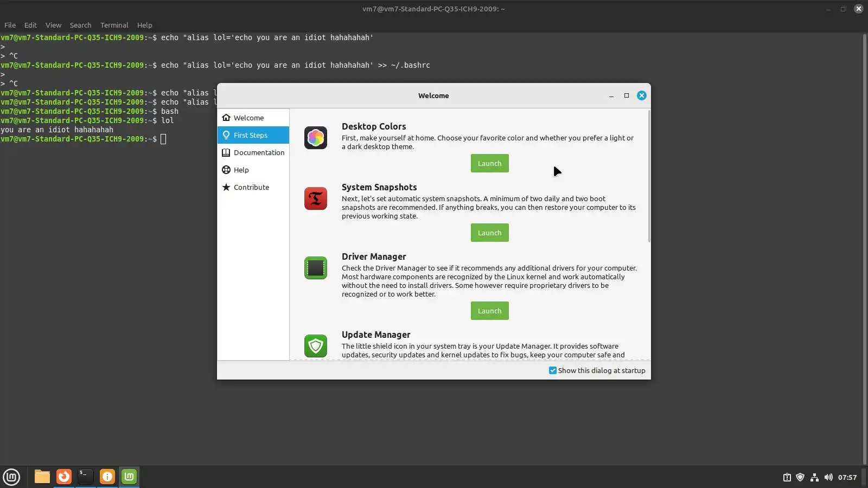The height and width of the screenshot is (488, 868).
Task: Open the clipboard tray icon
Action: click(x=787, y=477)
